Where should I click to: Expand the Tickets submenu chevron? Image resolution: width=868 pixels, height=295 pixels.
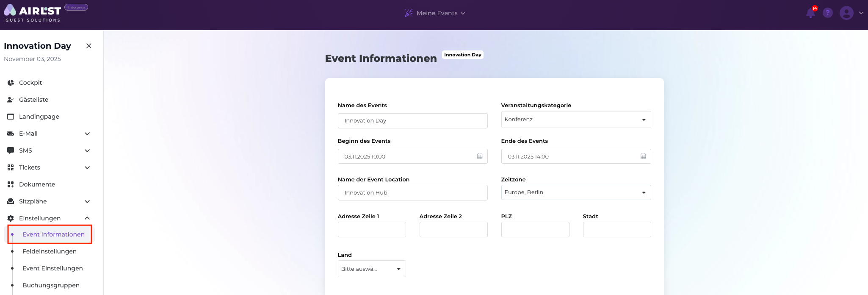click(x=87, y=167)
